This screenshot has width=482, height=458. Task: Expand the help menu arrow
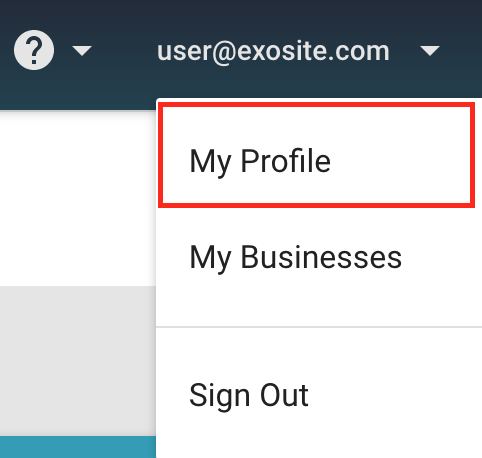click(x=82, y=51)
